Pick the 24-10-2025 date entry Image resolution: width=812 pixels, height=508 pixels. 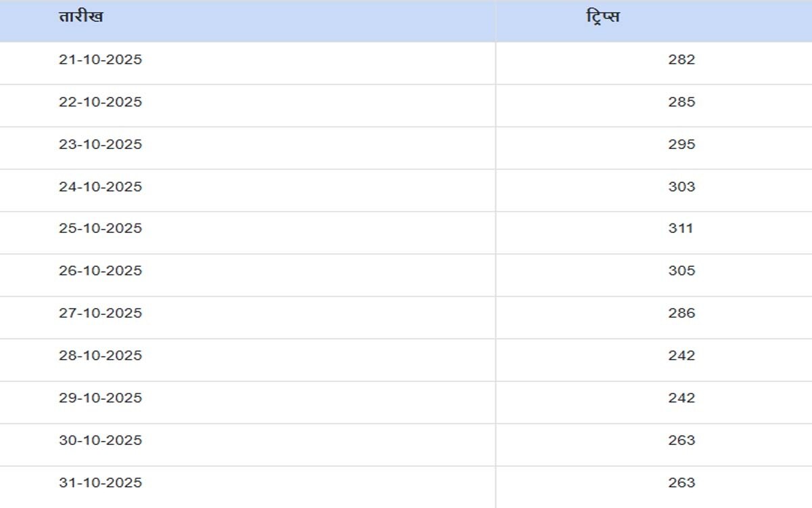pos(100,187)
